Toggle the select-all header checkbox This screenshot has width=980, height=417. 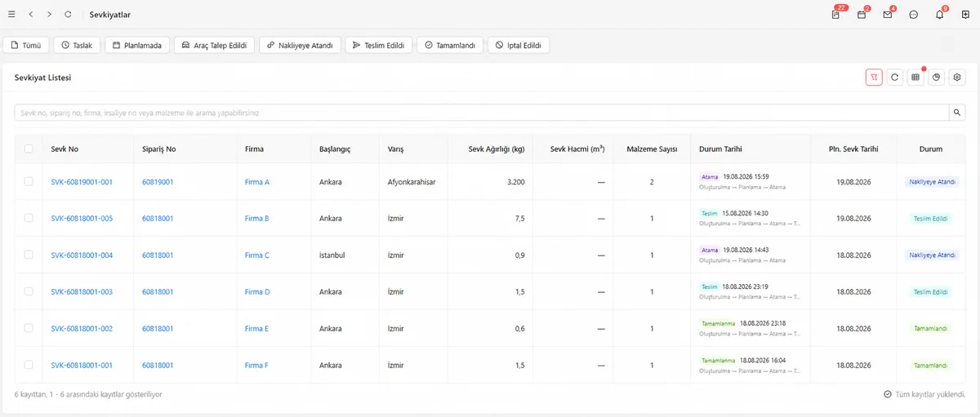[29, 149]
